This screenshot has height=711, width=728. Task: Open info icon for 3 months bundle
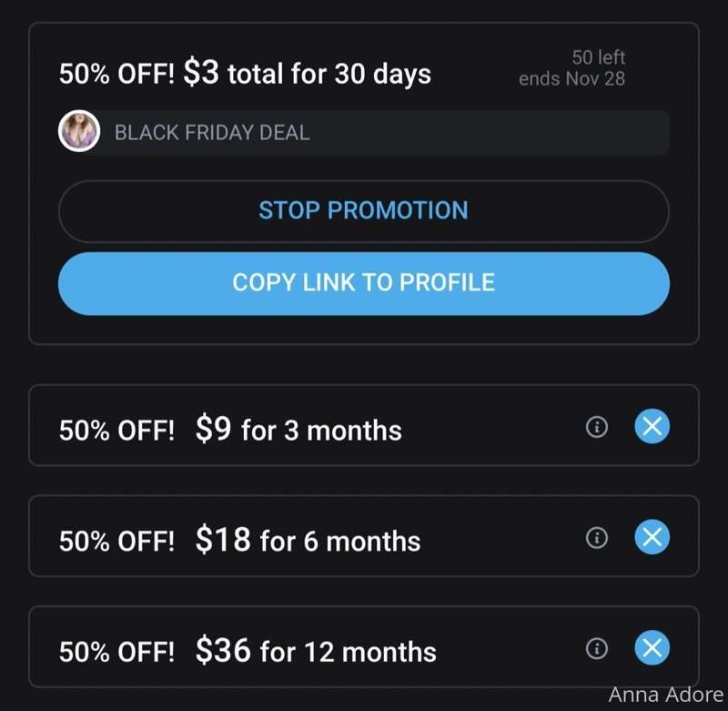click(x=597, y=426)
